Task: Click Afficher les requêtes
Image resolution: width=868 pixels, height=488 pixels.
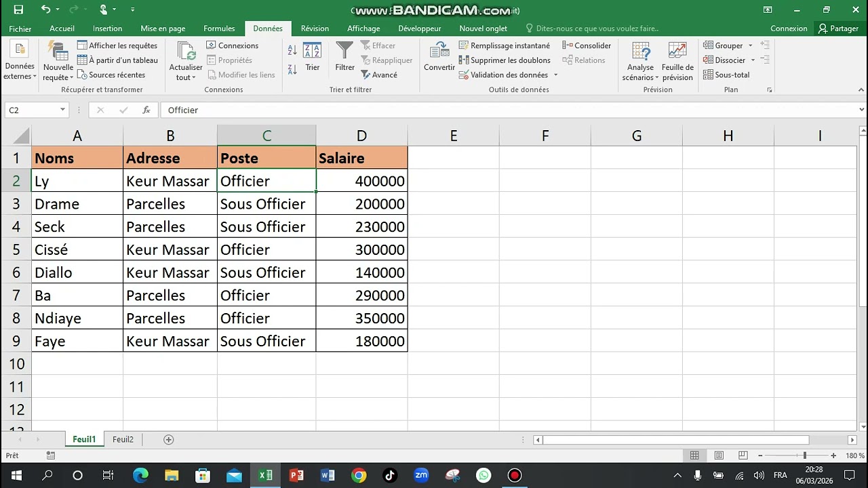Action: pos(117,45)
